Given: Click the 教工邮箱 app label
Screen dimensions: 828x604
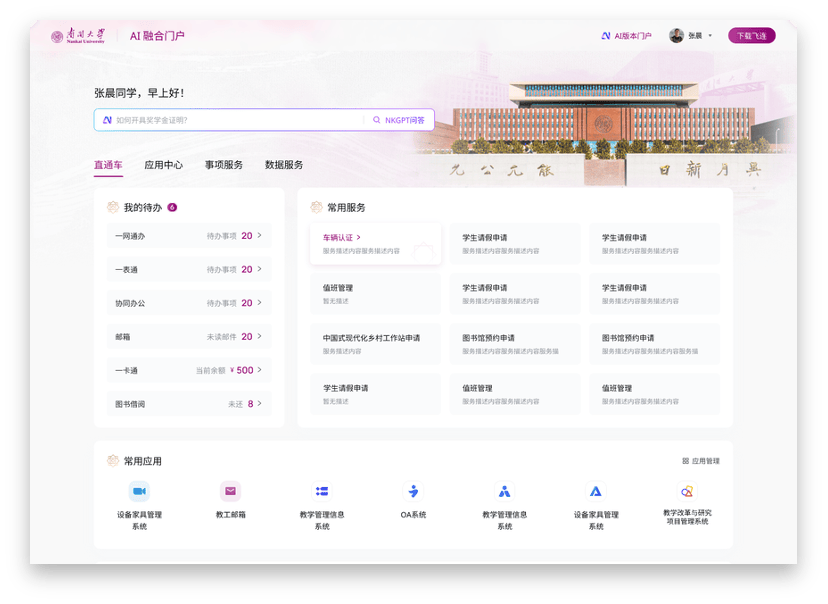Looking at the screenshot, I should click(x=231, y=514).
